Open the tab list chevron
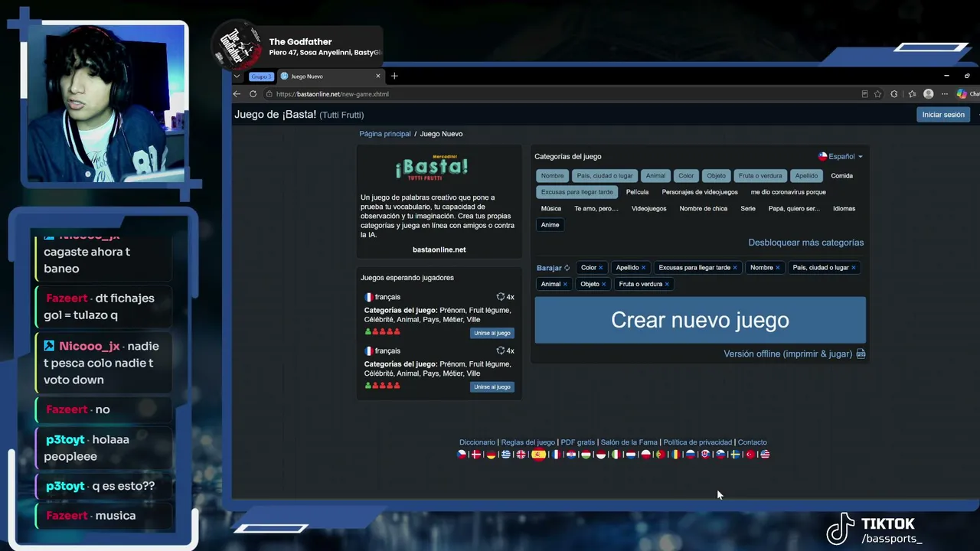Screen dimensions: 980x551 pos(237,76)
